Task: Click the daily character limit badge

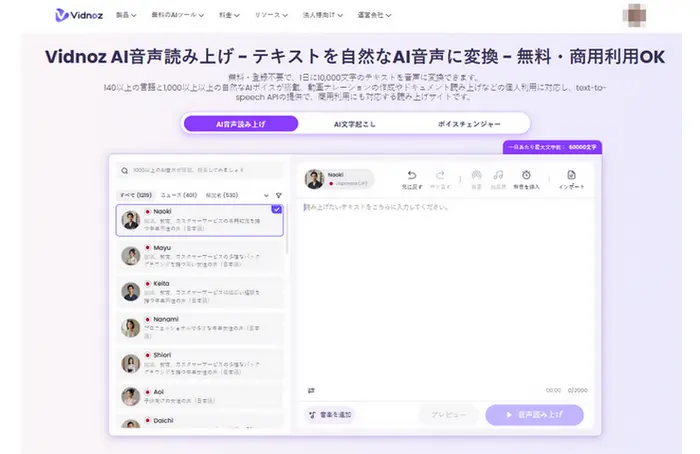Action: point(552,147)
